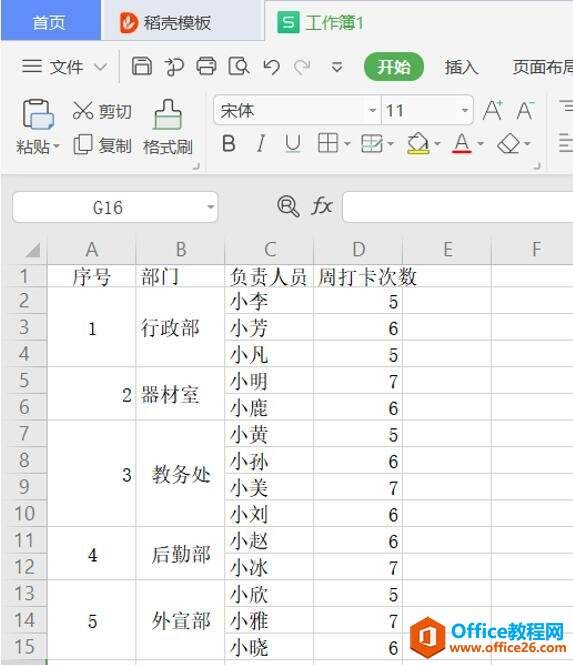Click the Select All corner triangle
Image resolution: width=573 pixels, height=665 pixels.
pos(33,250)
